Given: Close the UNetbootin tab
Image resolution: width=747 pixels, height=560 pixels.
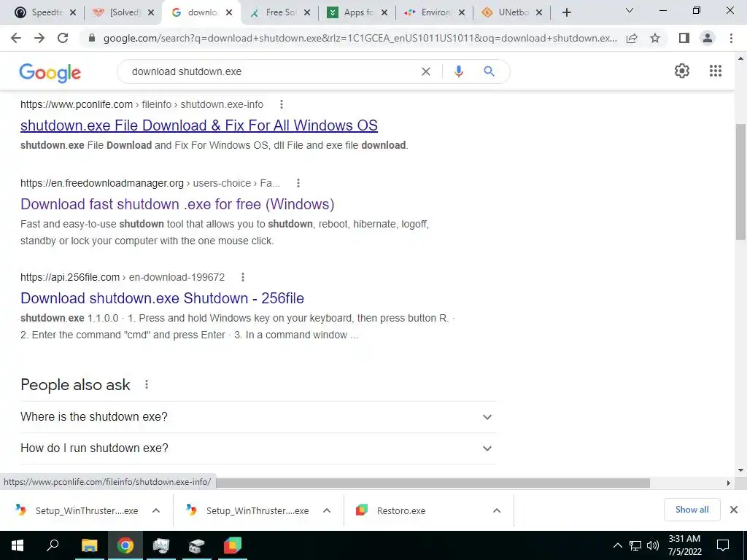Looking at the screenshot, I should [x=539, y=12].
